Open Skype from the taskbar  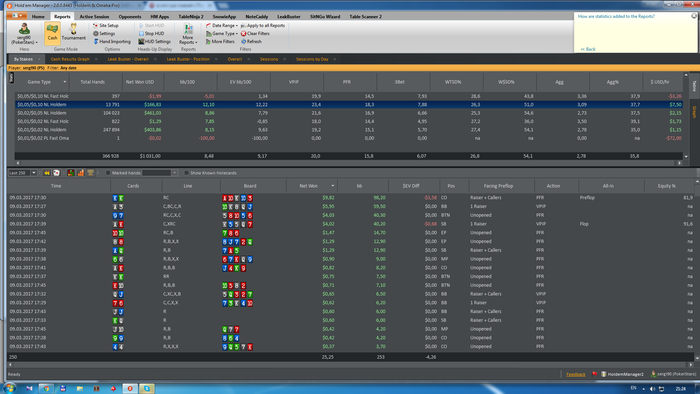147,388
